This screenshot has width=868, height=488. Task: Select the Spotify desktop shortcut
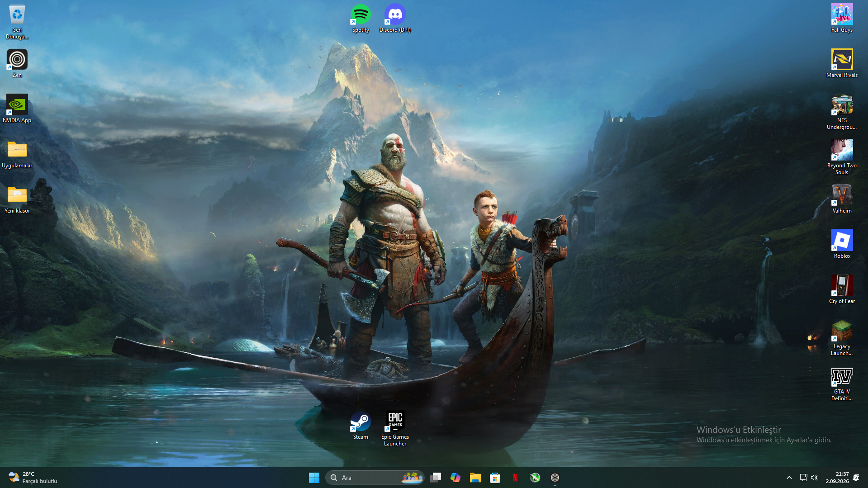point(361,18)
